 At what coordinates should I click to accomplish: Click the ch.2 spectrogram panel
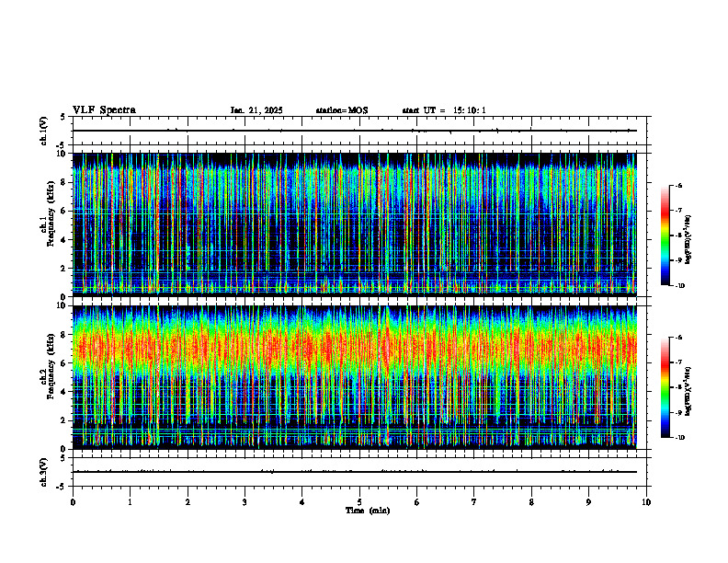(x=354, y=377)
